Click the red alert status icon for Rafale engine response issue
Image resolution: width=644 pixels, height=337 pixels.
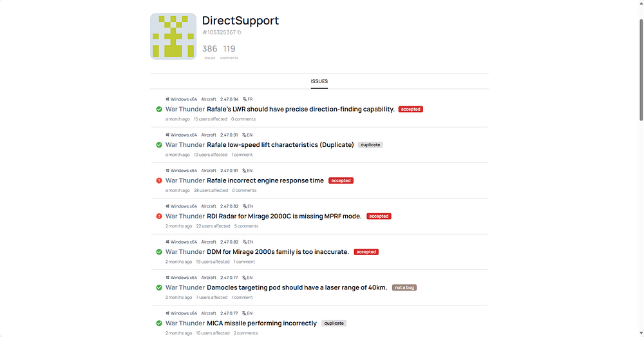pos(159,181)
